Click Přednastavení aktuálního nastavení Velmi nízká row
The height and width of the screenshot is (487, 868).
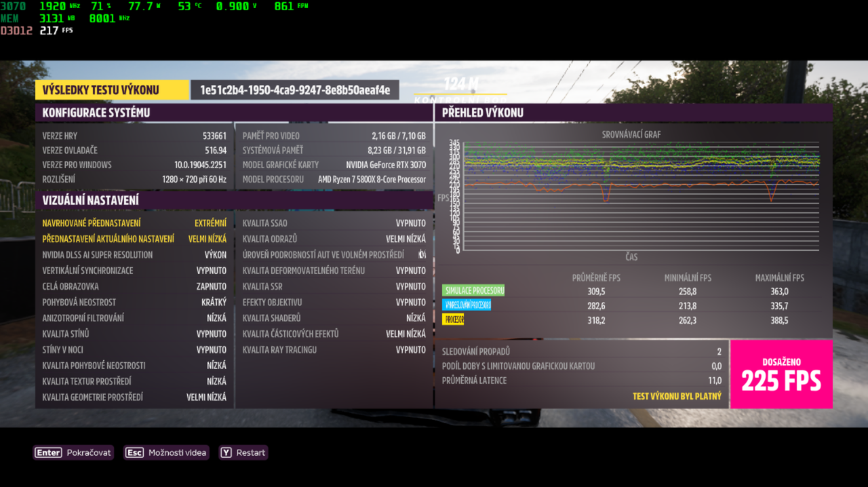134,239
